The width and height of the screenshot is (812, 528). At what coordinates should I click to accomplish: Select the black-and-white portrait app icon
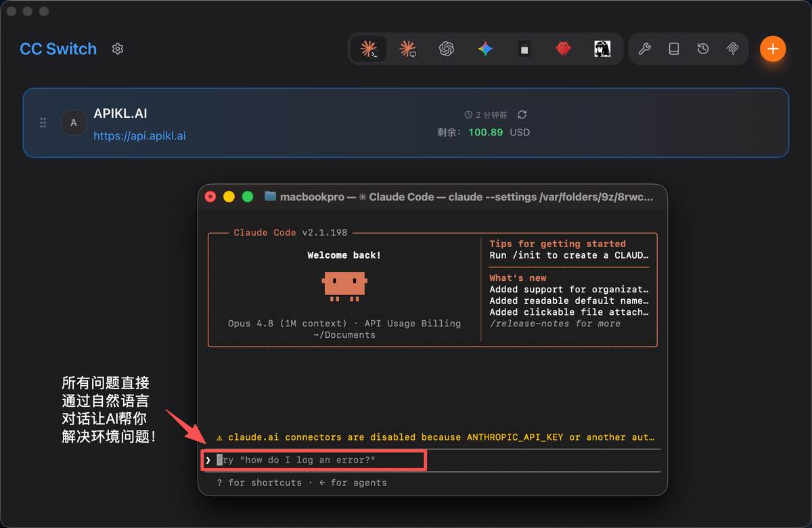coord(602,49)
